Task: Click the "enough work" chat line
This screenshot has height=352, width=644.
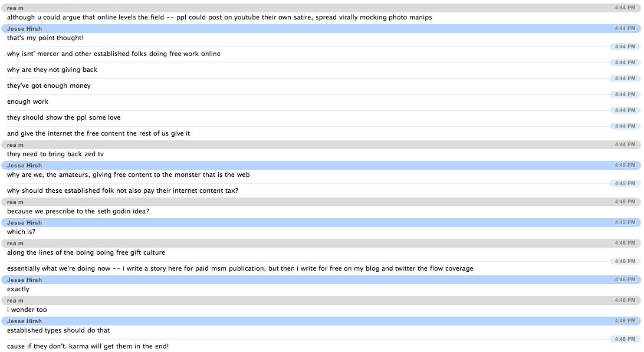Action: point(28,102)
